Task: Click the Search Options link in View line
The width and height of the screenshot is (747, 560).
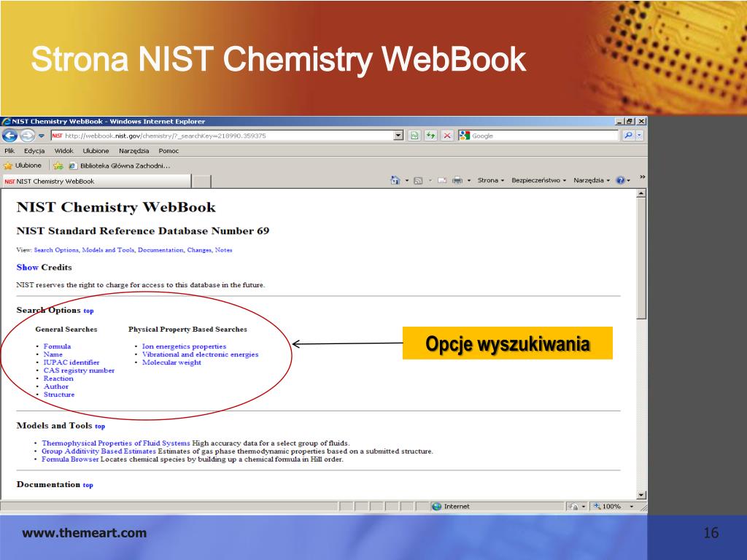Action: (56, 250)
